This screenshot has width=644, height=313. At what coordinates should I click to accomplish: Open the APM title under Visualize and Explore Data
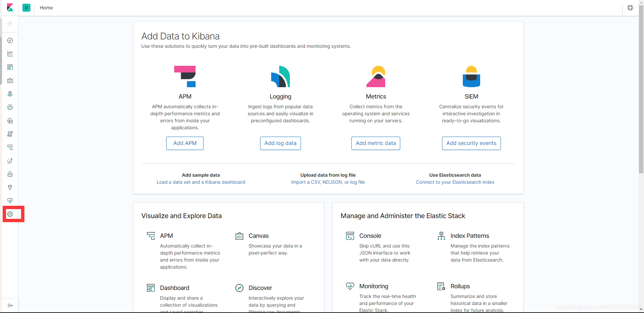click(x=167, y=236)
